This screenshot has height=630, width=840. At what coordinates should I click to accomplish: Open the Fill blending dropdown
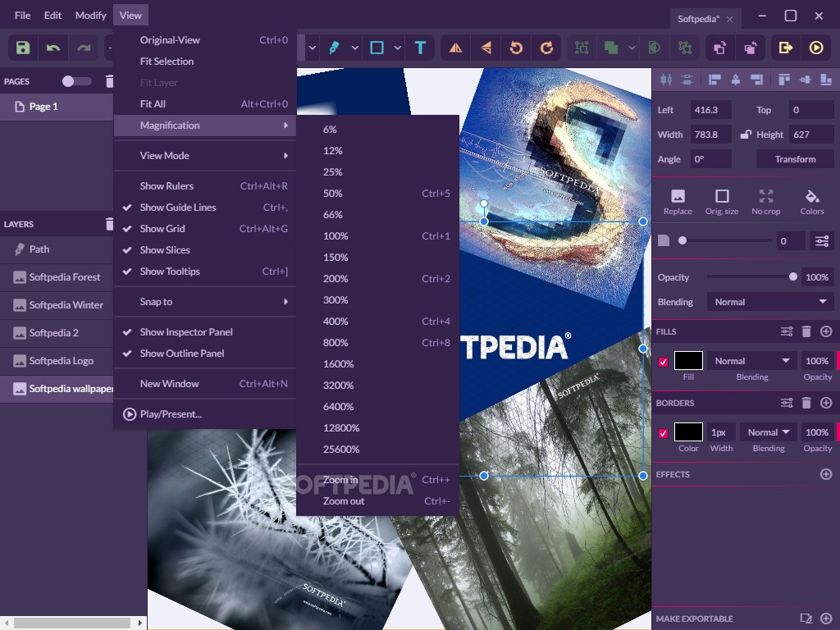[752, 361]
